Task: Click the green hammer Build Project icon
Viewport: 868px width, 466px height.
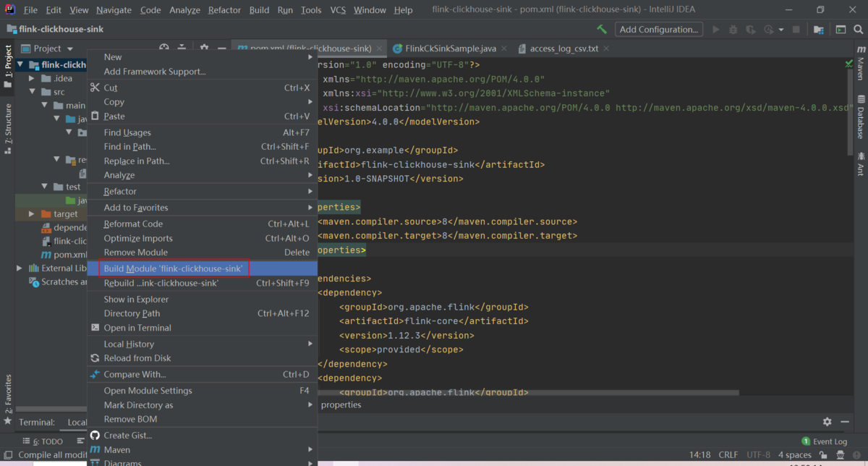Action: pyautogui.click(x=602, y=30)
